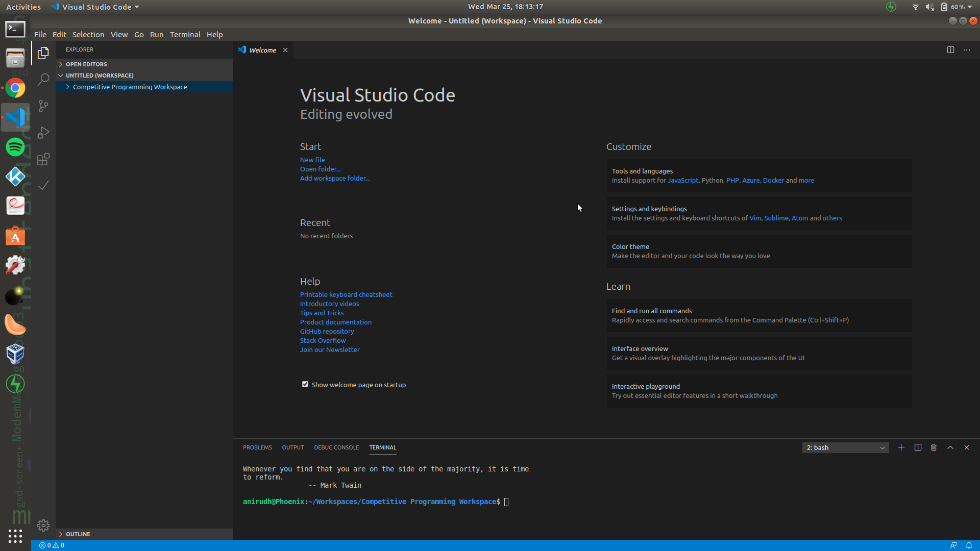Open the Extensions view
980x551 pixels.
tap(43, 159)
